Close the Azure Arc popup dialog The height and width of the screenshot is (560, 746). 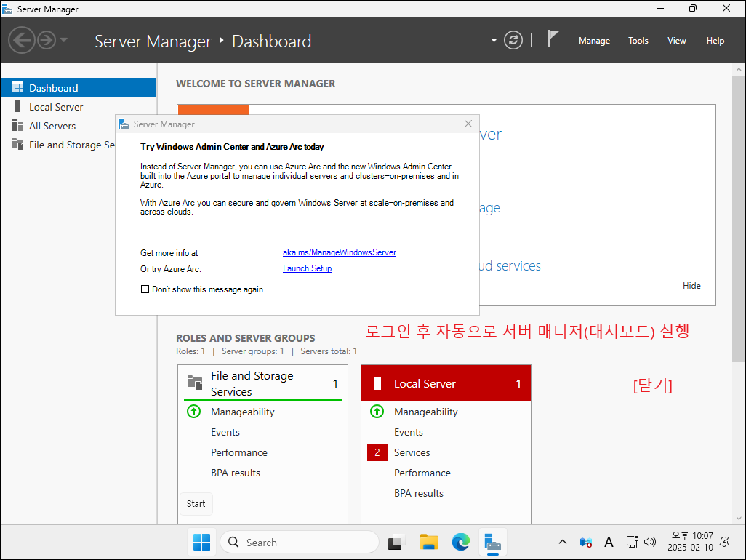point(468,124)
